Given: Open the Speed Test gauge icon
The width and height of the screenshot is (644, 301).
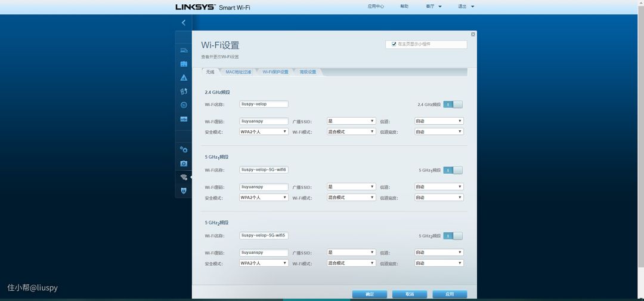Looking at the screenshot, I should (184, 105).
